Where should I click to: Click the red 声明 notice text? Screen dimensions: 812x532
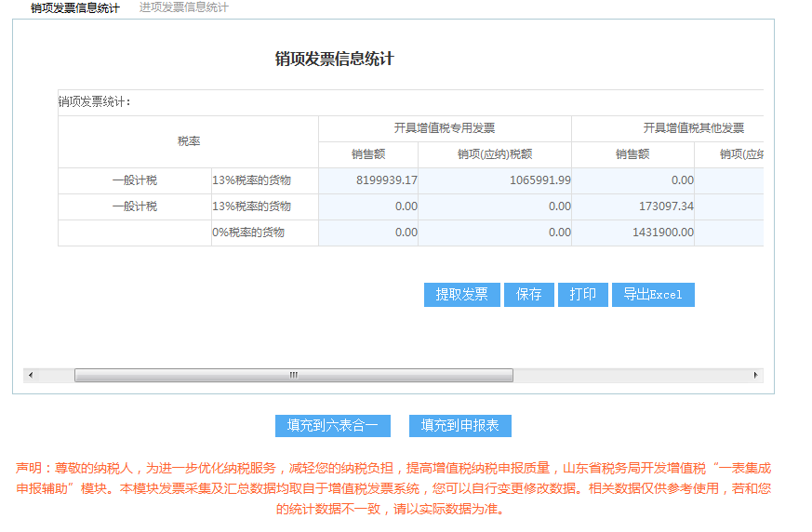(x=393, y=488)
